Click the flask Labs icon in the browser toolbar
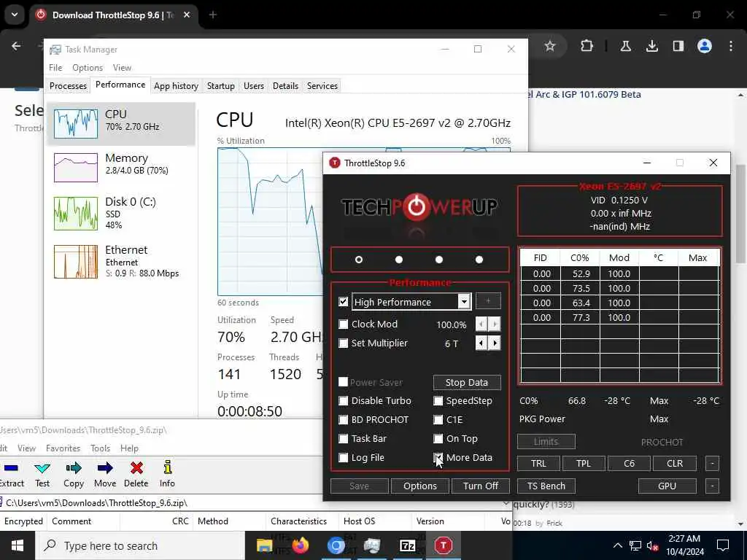This screenshot has height=560, width=747. [625, 46]
